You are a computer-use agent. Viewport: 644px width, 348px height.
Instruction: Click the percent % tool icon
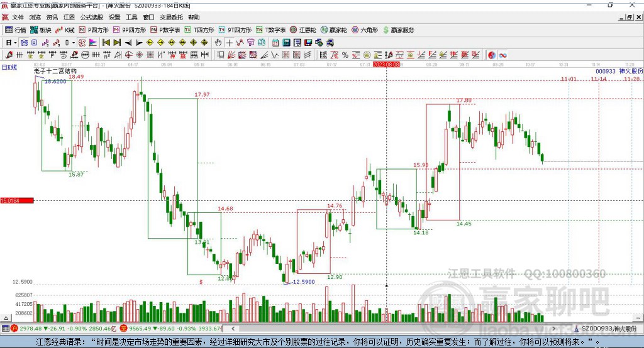click(x=345, y=55)
